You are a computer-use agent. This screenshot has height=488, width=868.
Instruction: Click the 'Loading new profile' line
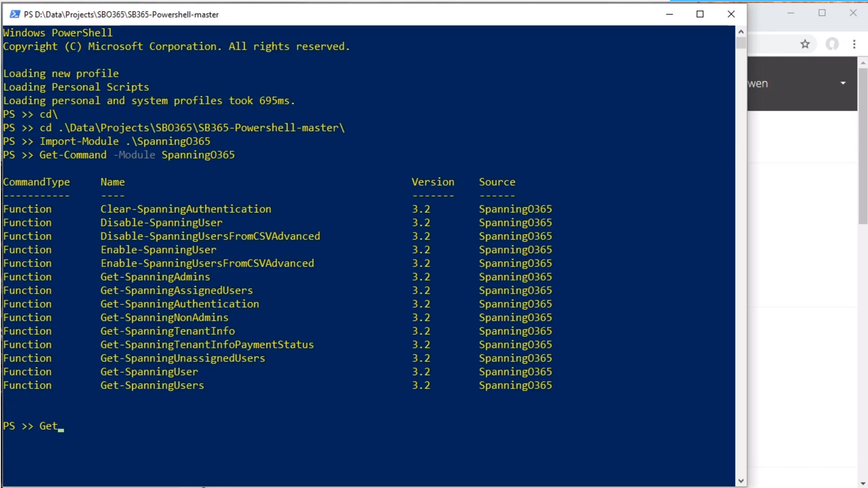coord(61,74)
